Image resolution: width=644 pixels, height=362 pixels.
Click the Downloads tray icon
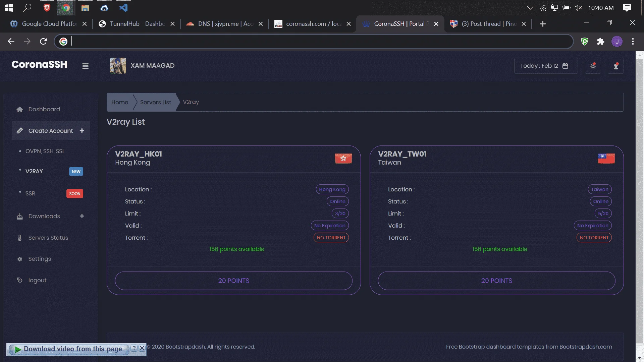pyautogui.click(x=20, y=217)
